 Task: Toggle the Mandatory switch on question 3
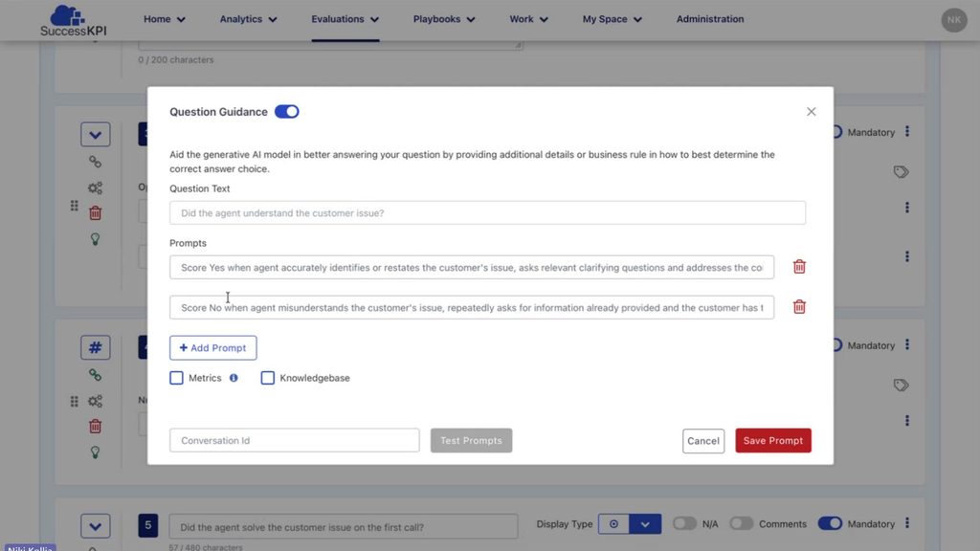click(836, 132)
